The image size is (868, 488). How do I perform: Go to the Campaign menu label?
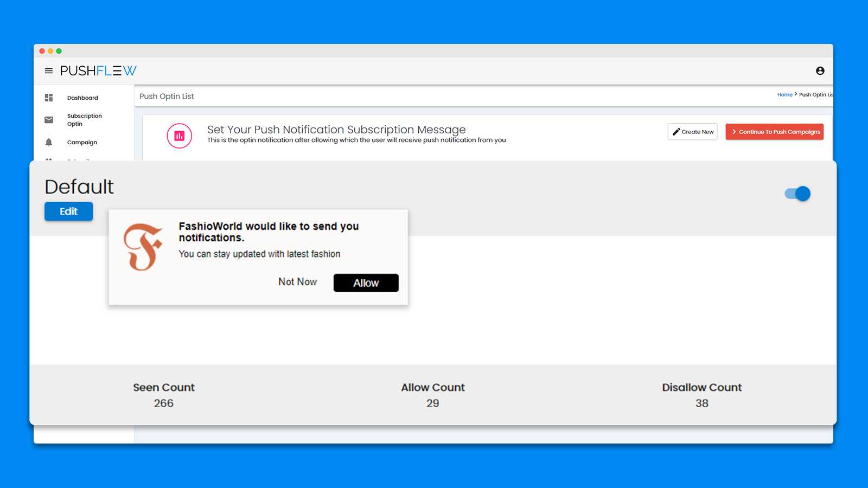click(82, 143)
